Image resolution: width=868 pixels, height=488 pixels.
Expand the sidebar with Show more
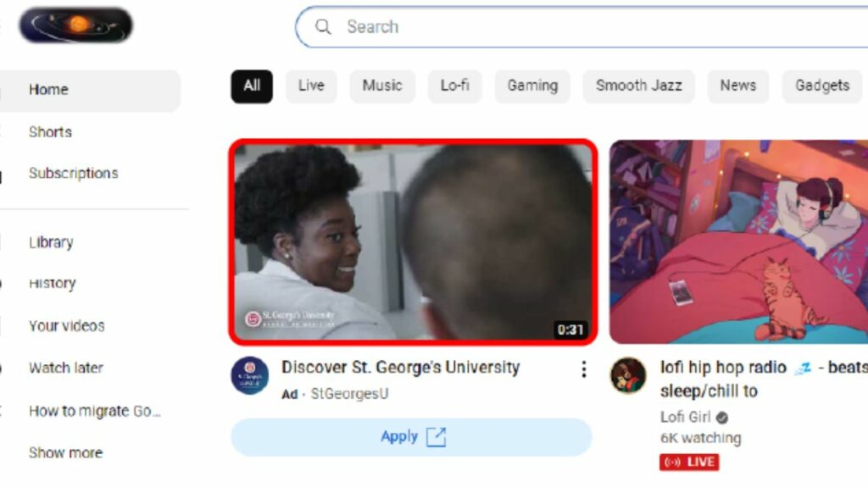point(65,452)
